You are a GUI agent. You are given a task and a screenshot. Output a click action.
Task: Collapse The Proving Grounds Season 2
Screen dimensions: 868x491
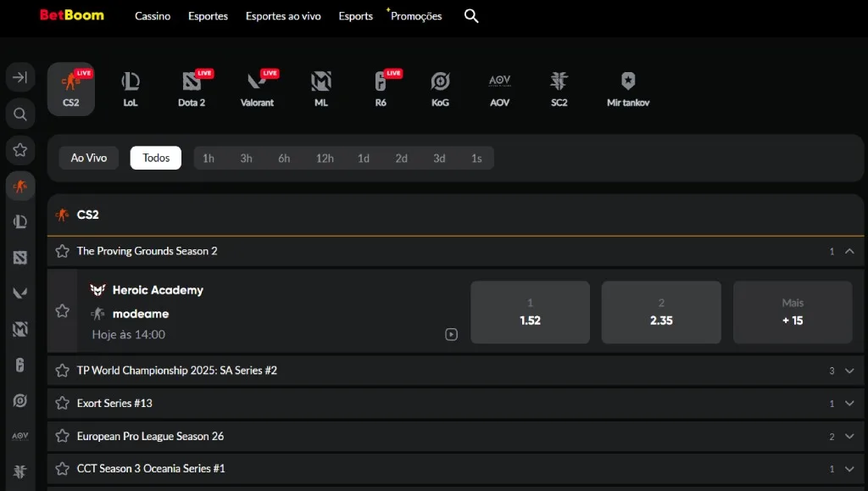pyautogui.click(x=849, y=251)
